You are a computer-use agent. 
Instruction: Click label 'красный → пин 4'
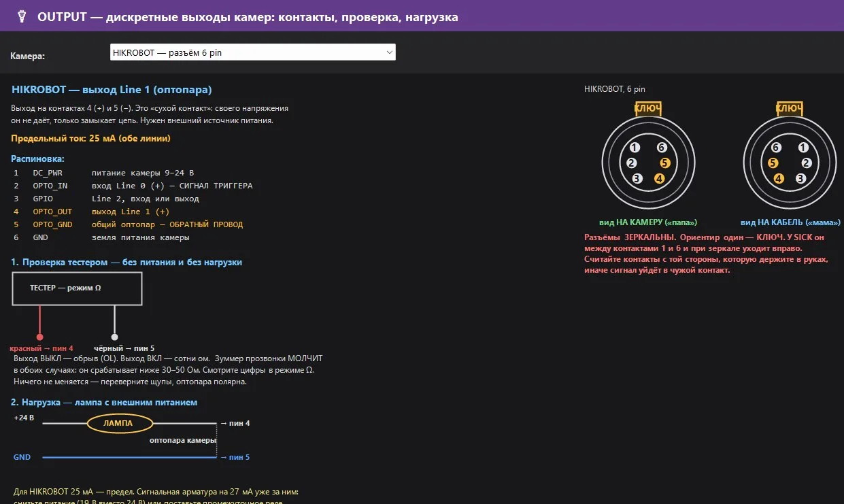(41, 348)
